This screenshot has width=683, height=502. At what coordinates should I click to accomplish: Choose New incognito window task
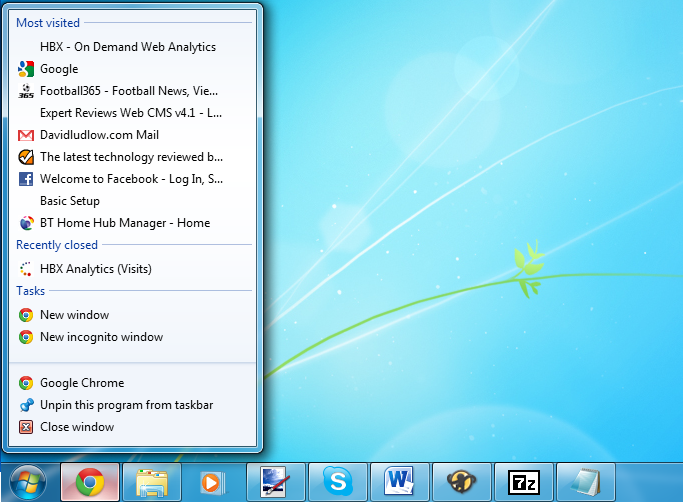pyautogui.click(x=132, y=337)
